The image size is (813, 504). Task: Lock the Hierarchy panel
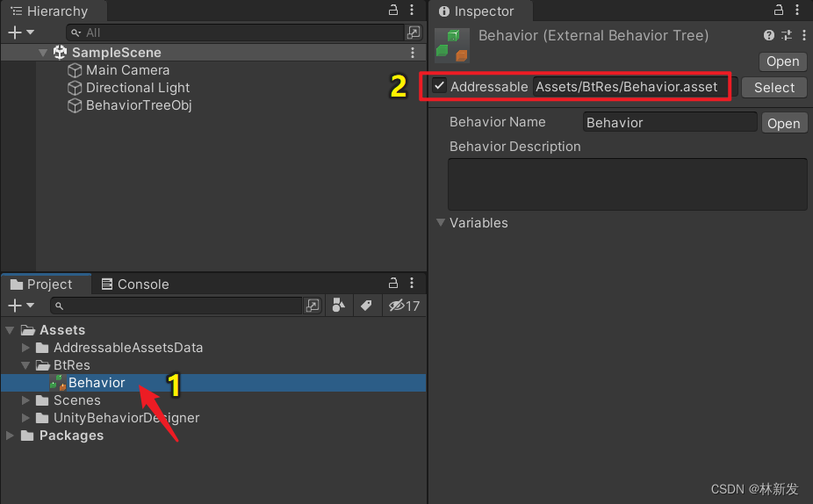[393, 10]
